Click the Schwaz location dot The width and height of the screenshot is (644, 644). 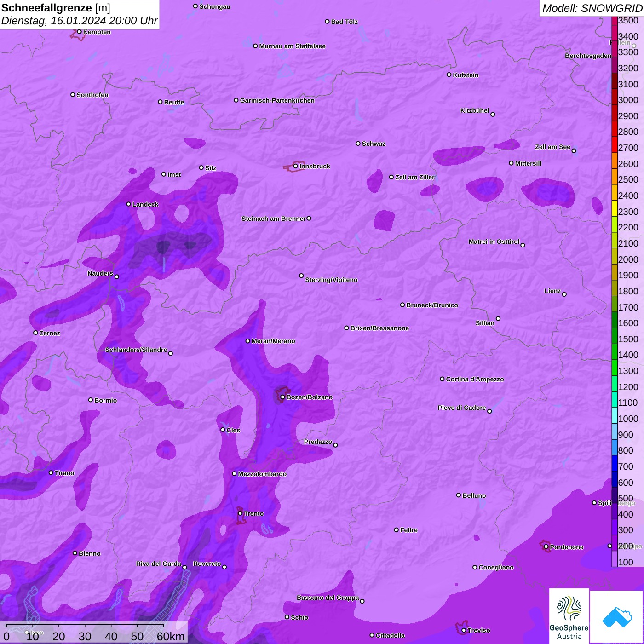(x=358, y=144)
